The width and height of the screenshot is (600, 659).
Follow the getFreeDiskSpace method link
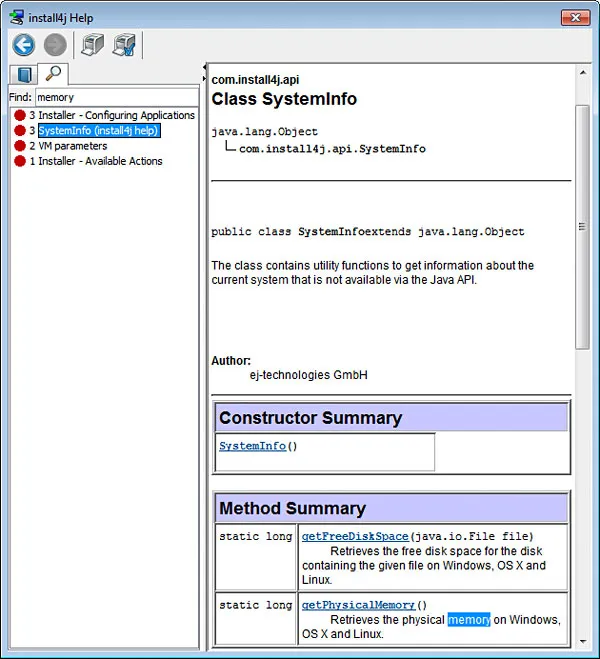pyautogui.click(x=355, y=536)
